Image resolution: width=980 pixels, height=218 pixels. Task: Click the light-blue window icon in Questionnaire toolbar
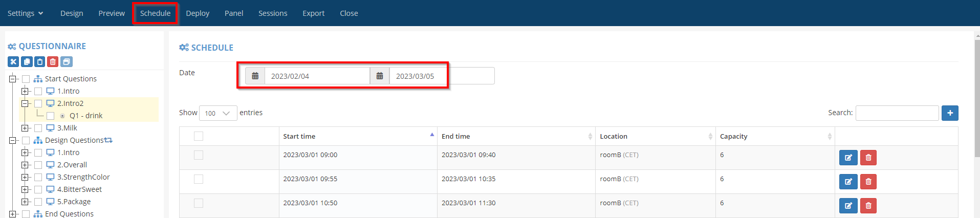tap(66, 62)
